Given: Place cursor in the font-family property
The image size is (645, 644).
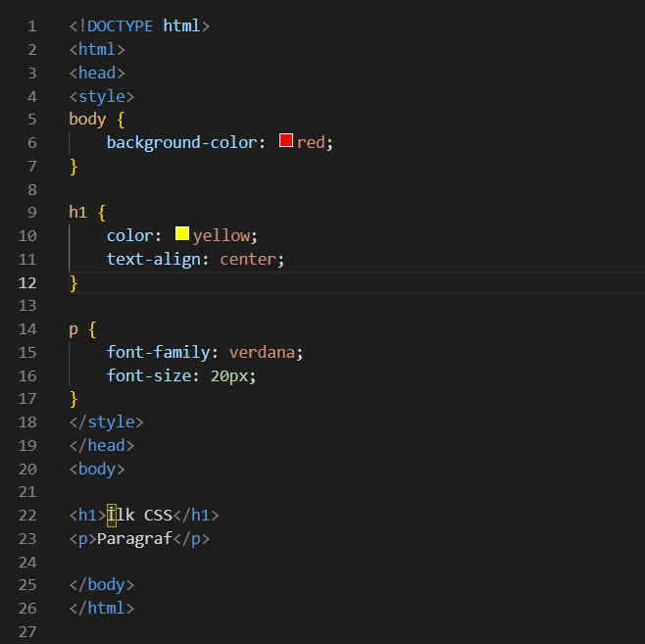Looking at the screenshot, I should pos(163,352).
